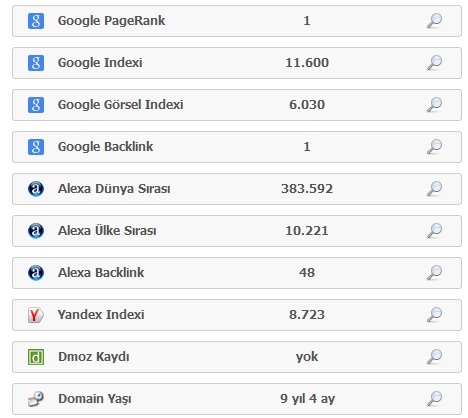Select the Google PageRank label

(111, 21)
